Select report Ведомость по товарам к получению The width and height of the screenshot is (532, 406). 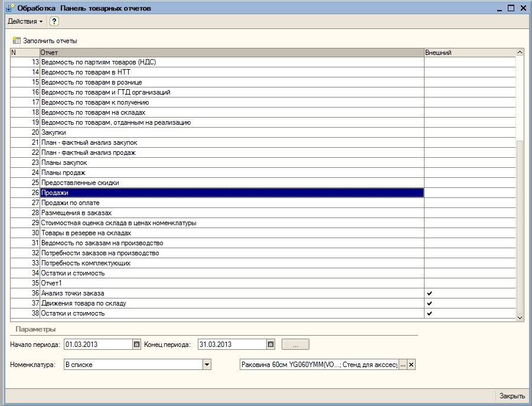pos(232,102)
